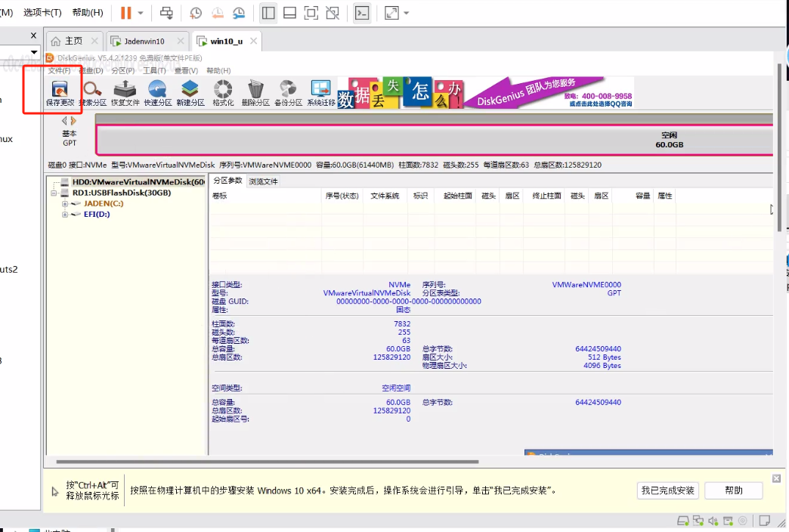Switch to the 分区参数 tab
The image size is (789, 532).
[227, 181]
